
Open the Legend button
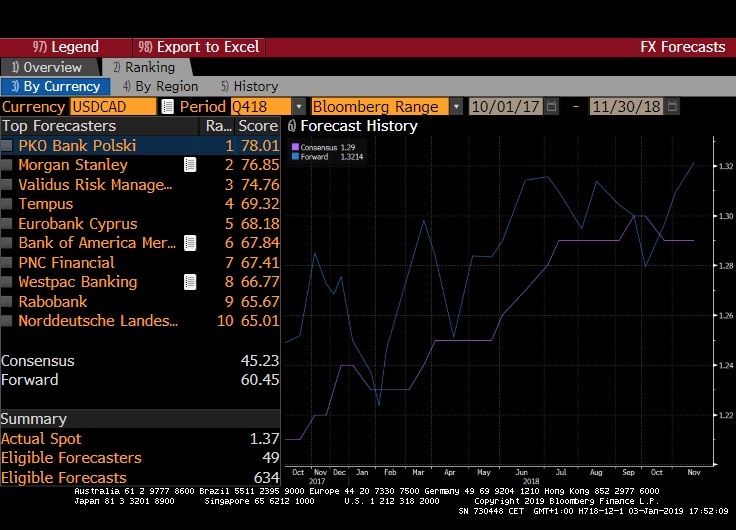[66, 47]
